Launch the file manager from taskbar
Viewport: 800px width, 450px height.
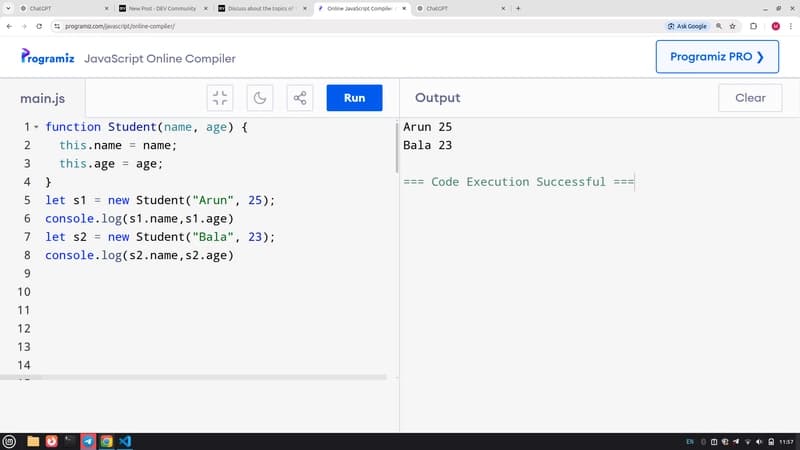coord(33,441)
